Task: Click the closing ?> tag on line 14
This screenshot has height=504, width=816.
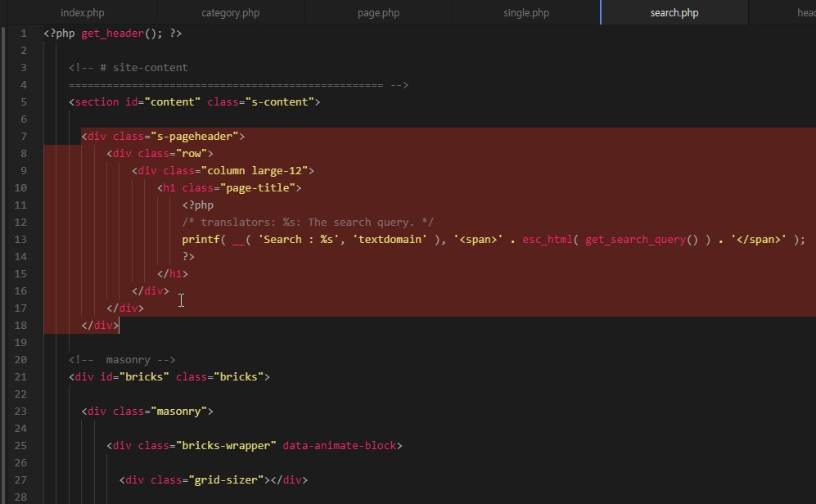Action: [188, 256]
